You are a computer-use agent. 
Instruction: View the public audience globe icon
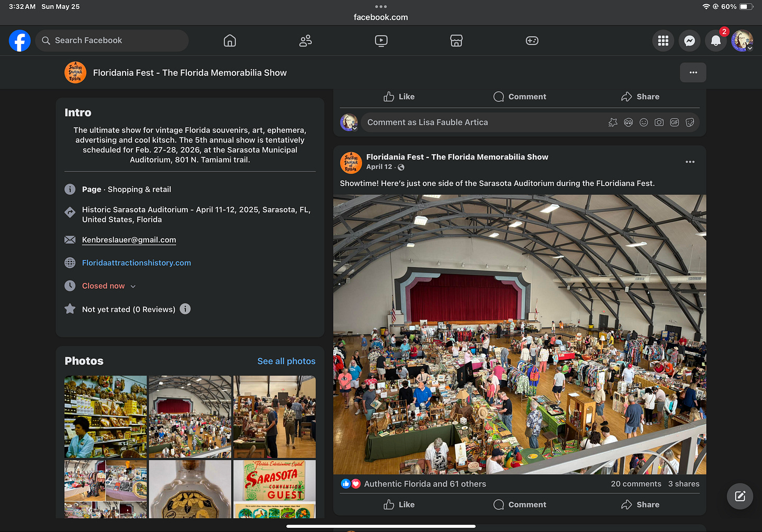pos(401,167)
